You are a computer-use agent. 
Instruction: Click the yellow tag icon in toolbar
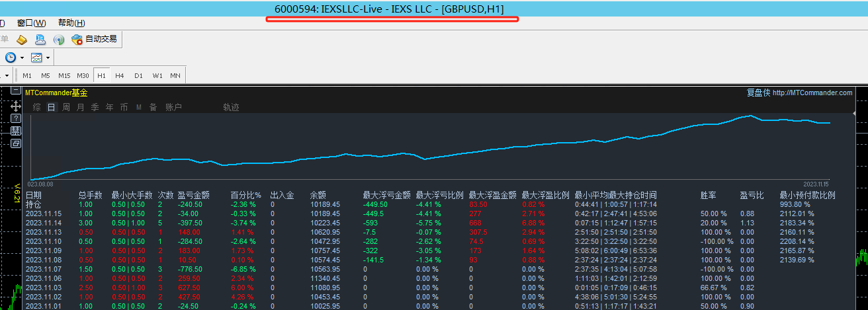(22, 40)
